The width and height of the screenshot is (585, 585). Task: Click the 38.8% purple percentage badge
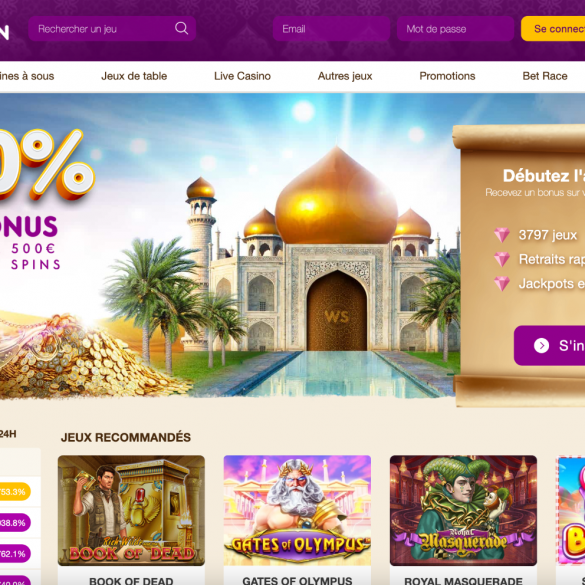coord(14,523)
